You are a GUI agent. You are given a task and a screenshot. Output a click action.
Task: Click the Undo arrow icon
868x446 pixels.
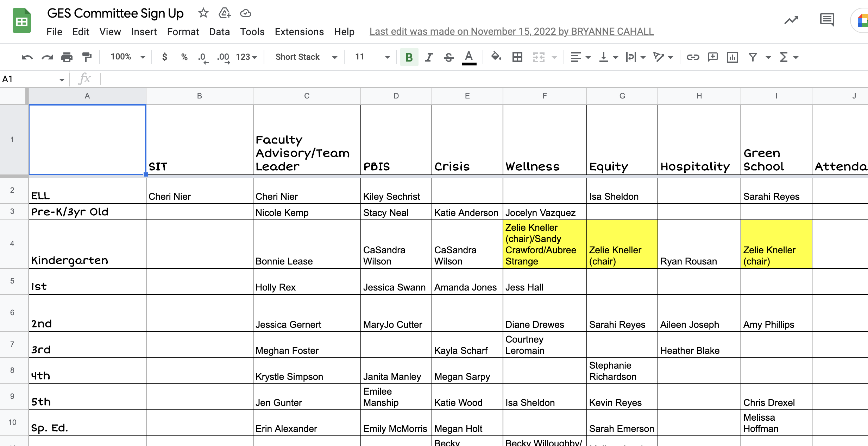[x=27, y=57]
